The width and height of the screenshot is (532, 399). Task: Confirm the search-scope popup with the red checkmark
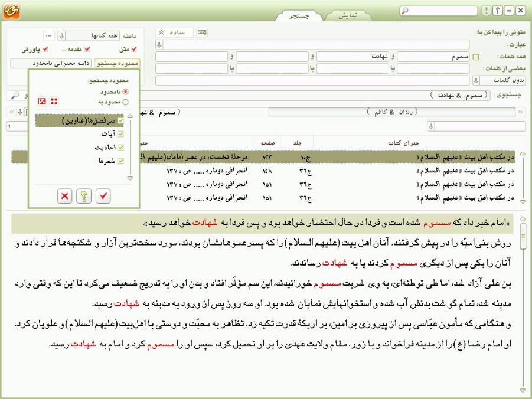(x=103, y=196)
